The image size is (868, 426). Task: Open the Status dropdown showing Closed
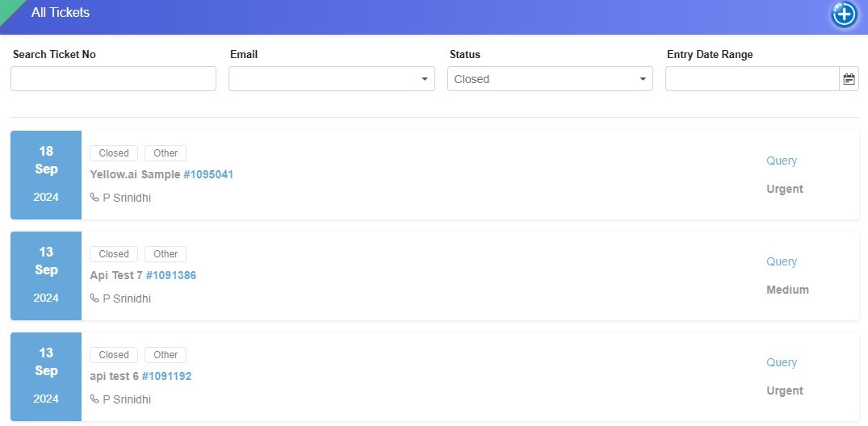tap(550, 79)
